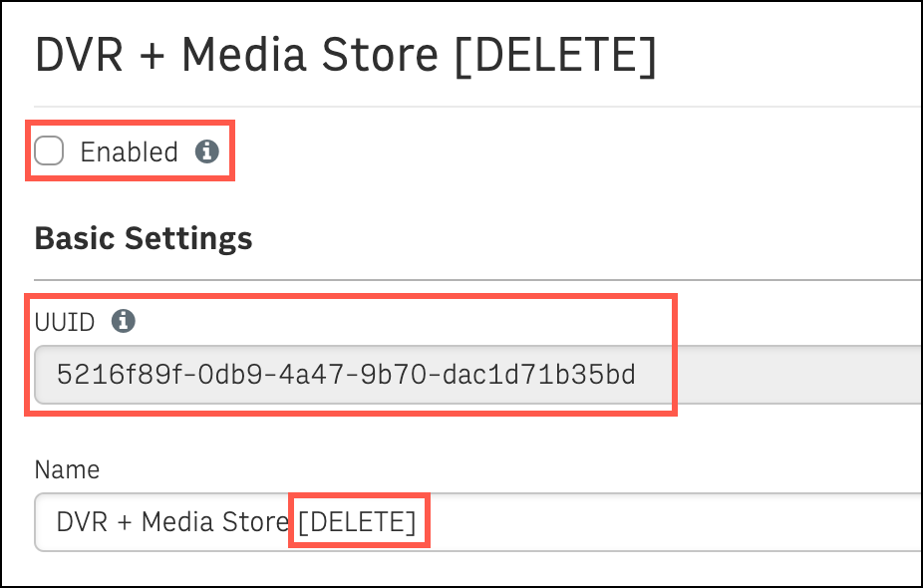Click inside the read-only UUID field
The height and width of the screenshot is (588, 923).
click(x=478, y=375)
